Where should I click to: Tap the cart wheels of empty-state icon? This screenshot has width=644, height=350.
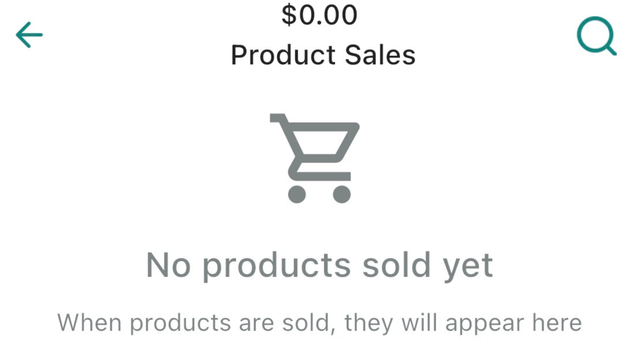tap(297, 194)
